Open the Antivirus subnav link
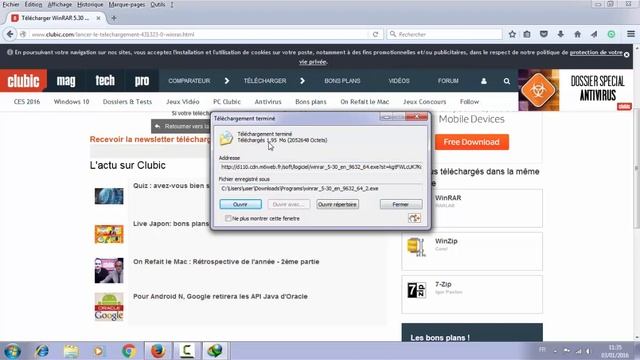Viewport: 640px width, 360px height. [x=268, y=102]
